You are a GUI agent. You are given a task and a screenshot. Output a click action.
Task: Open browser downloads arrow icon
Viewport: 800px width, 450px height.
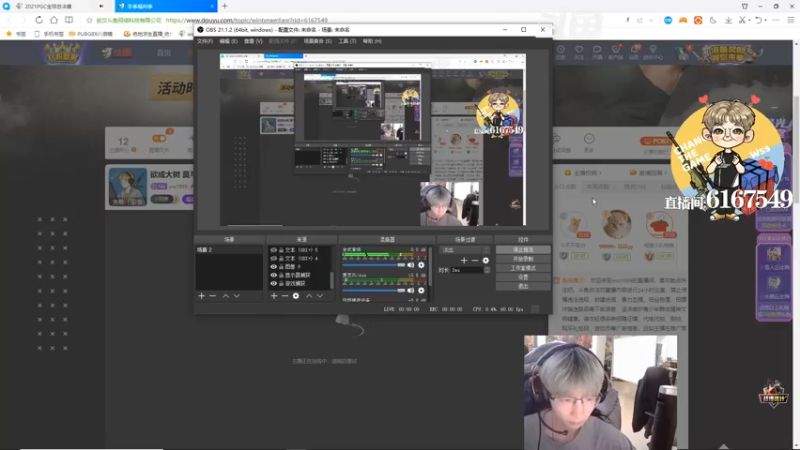point(729,20)
